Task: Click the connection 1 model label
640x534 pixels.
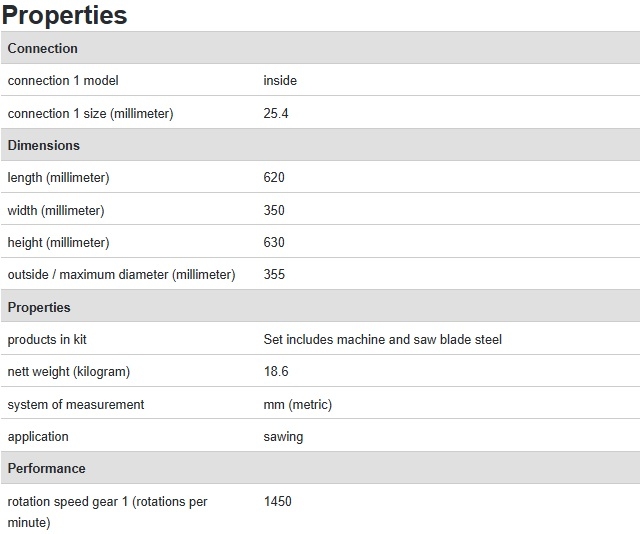Action: tap(63, 80)
